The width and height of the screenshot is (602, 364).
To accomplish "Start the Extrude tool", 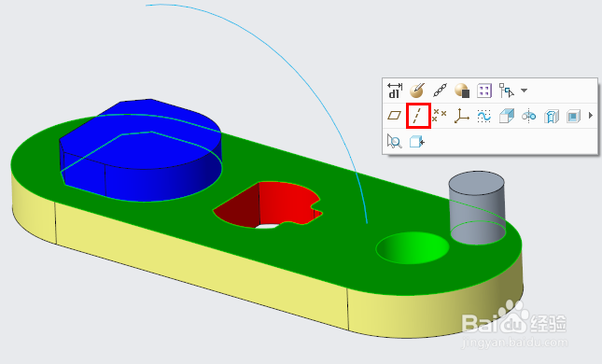I will [507, 116].
